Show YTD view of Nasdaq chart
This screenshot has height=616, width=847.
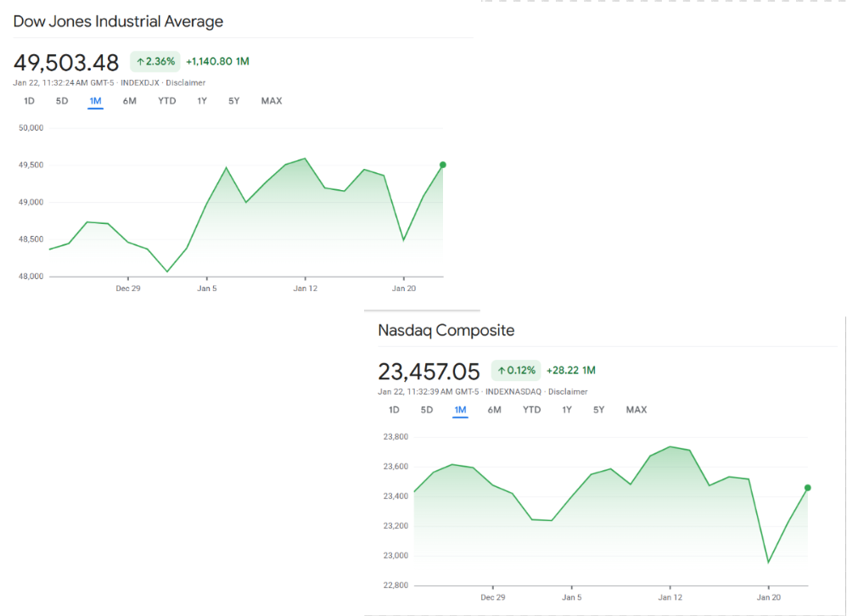coord(531,410)
